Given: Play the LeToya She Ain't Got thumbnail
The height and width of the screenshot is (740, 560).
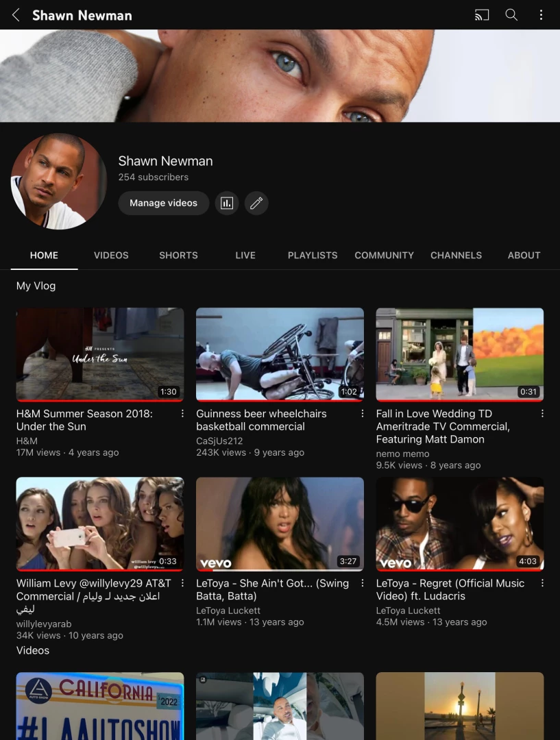Looking at the screenshot, I should pos(280,524).
